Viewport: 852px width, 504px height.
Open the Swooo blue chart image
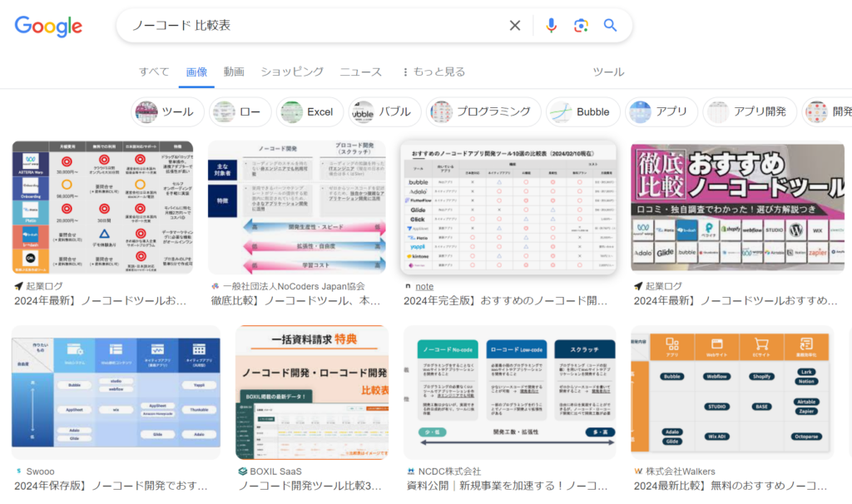116,392
